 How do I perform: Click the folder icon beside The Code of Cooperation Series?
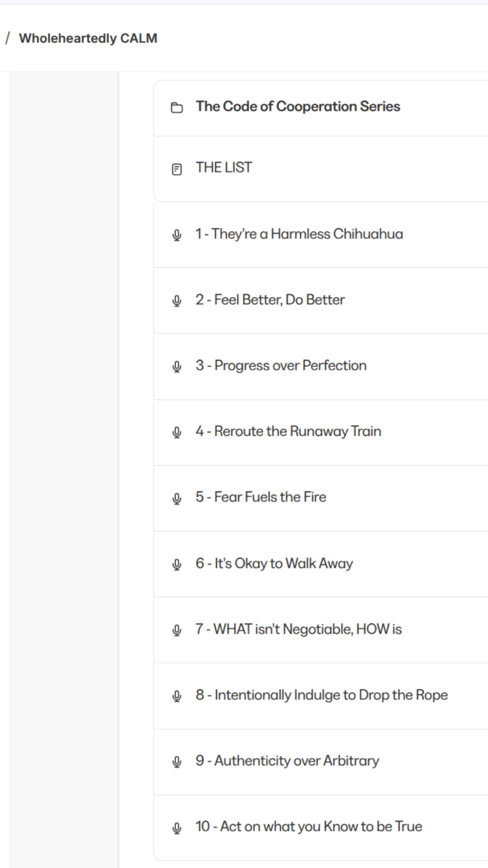177,108
